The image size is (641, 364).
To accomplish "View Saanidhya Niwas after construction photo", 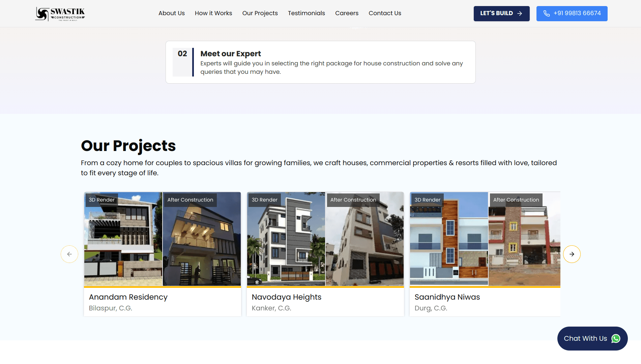I will click(524, 239).
